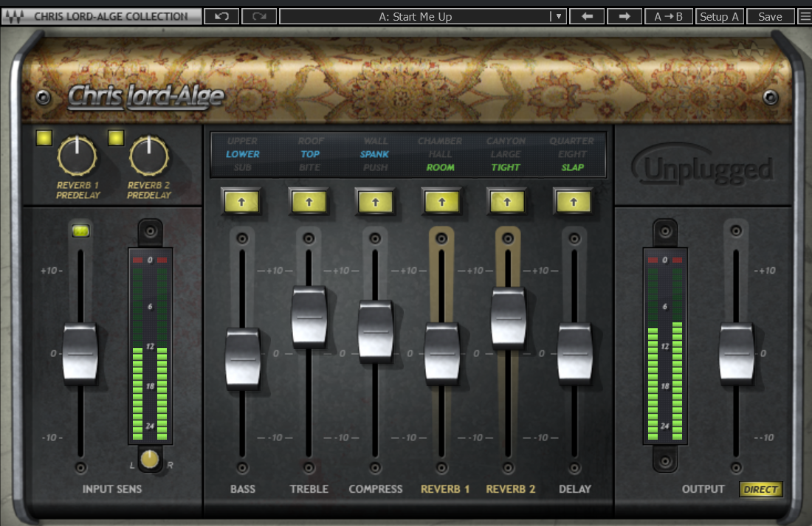Screen dimensions: 812x526
Task: Toggle the DIRECT button near Output
Action: point(760,489)
